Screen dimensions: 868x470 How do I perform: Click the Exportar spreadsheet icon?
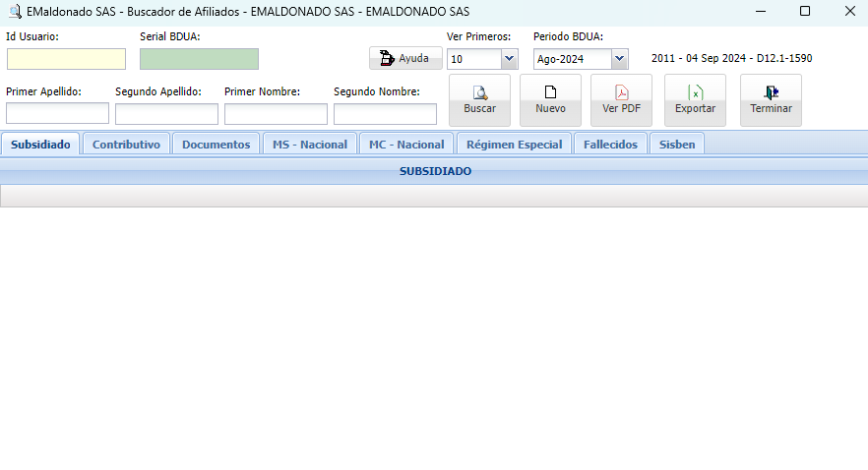[x=695, y=92]
